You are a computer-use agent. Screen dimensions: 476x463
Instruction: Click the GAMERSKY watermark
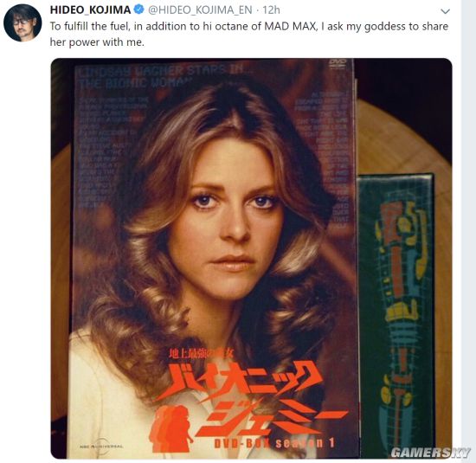click(430, 453)
